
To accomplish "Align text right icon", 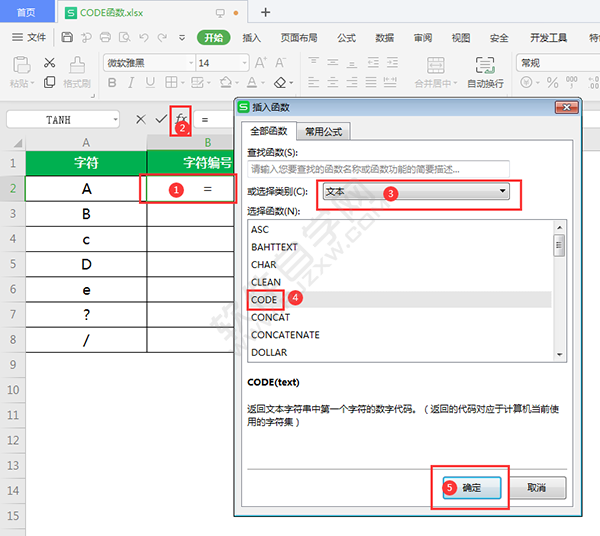I will point(352,82).
